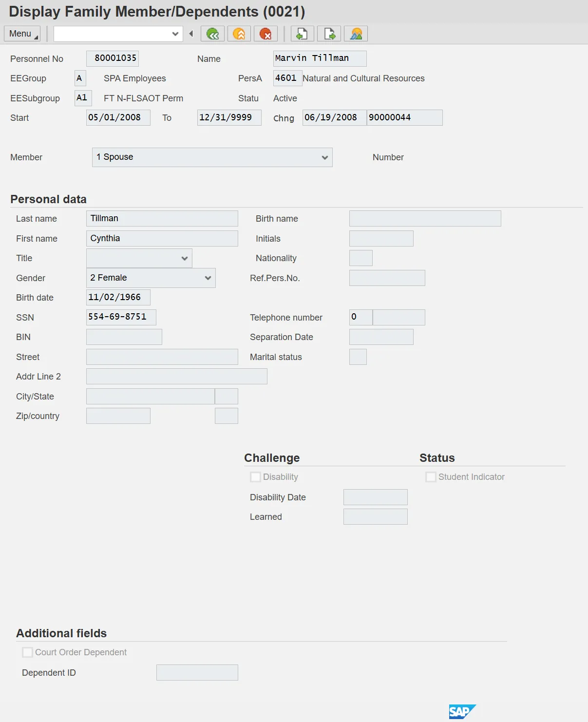The height and width of the screenshot is (722, 588).
Task: Click the Marital status field
Action: (x=358, y=357)
